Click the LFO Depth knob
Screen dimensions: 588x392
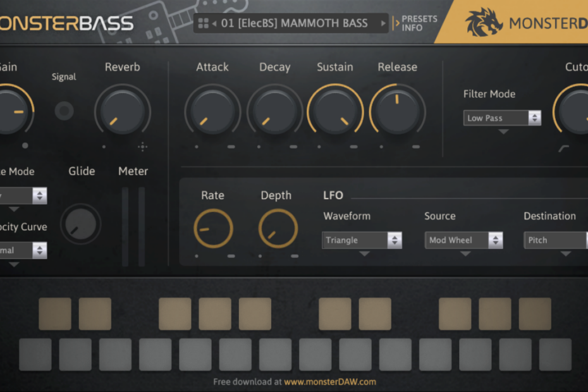tap(278, 228)
